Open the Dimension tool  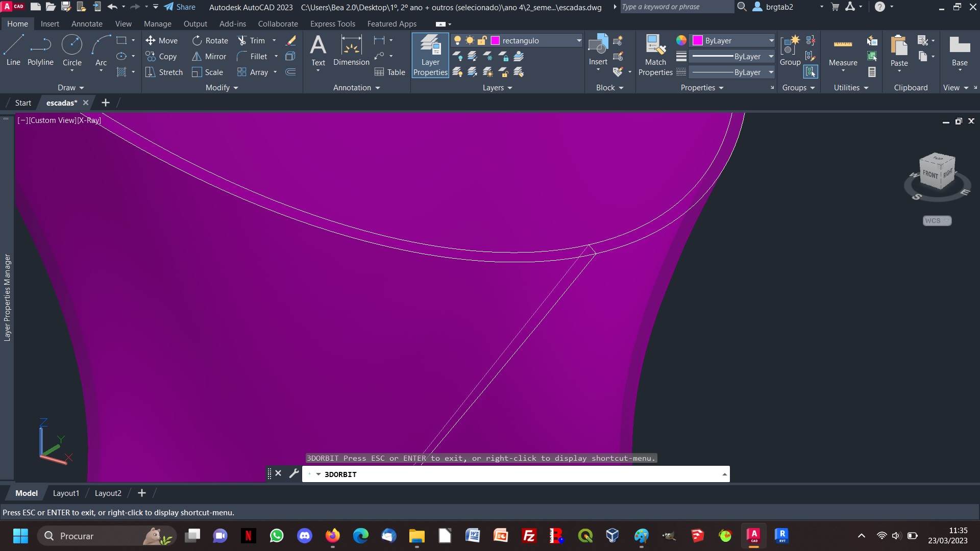click(351, 51)
